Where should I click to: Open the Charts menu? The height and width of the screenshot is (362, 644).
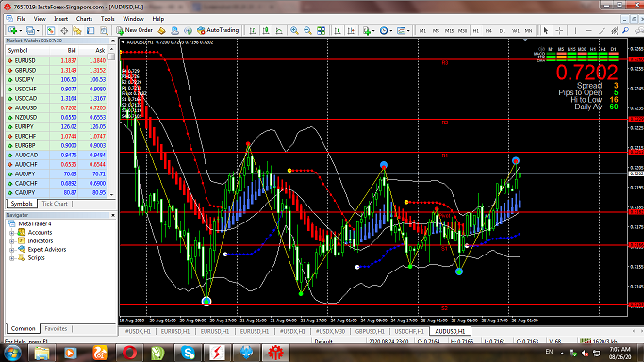[84, 19]
